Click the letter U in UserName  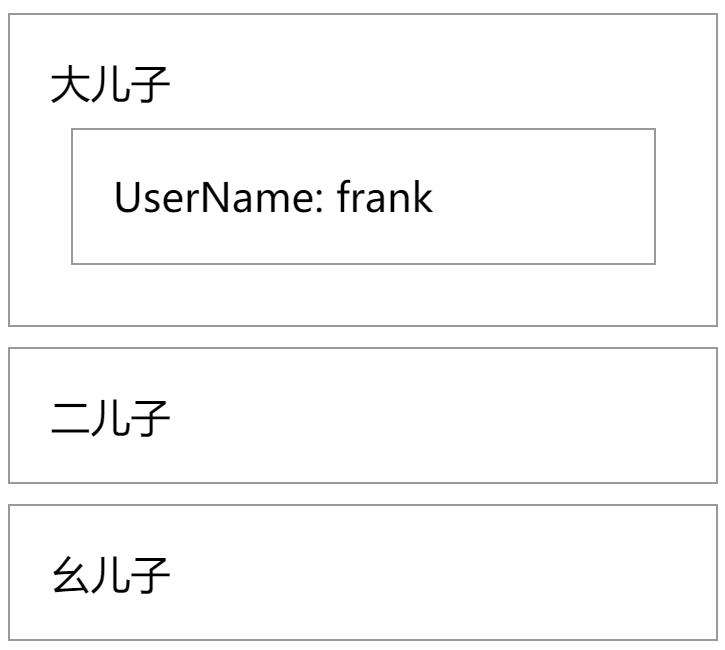[127, 197]
